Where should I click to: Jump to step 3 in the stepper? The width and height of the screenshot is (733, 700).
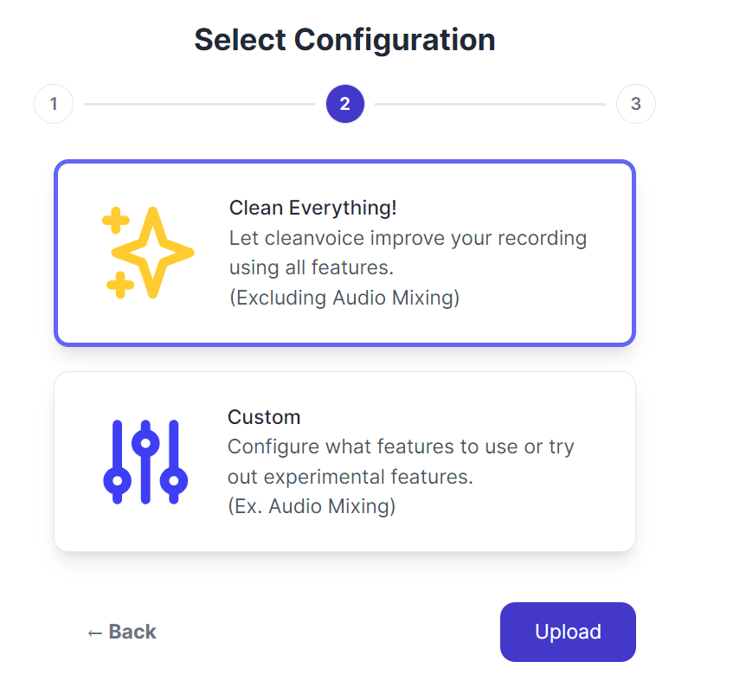pos(636,104)
